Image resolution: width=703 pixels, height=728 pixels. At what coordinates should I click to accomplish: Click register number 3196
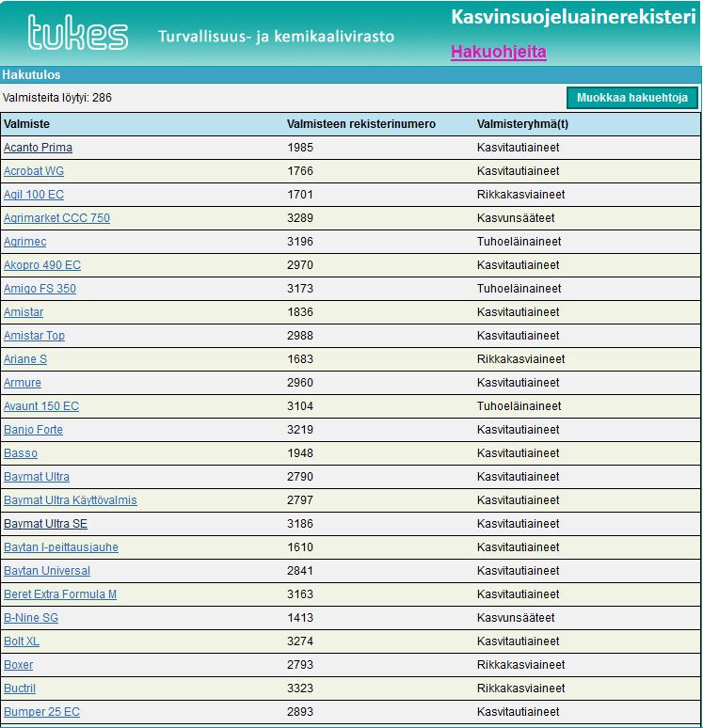300,242
